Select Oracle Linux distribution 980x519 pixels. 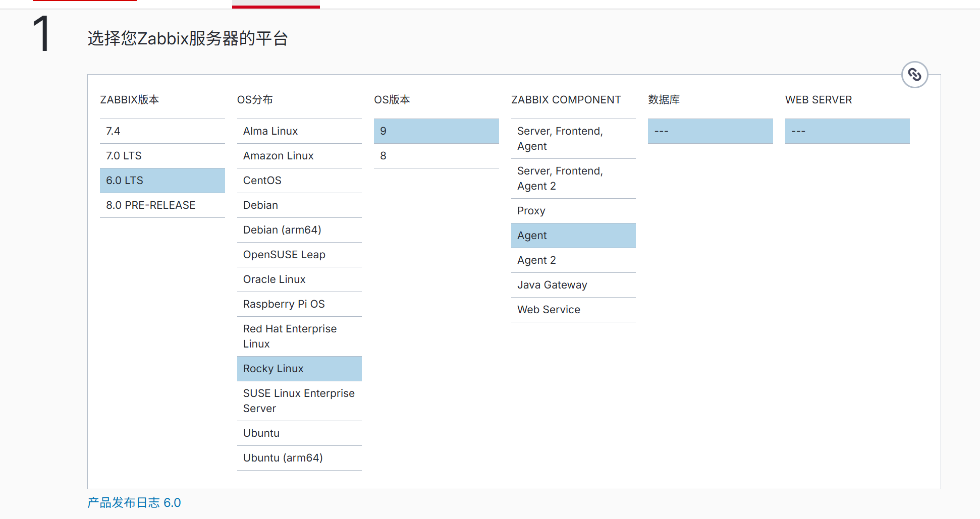pos(299,279)
